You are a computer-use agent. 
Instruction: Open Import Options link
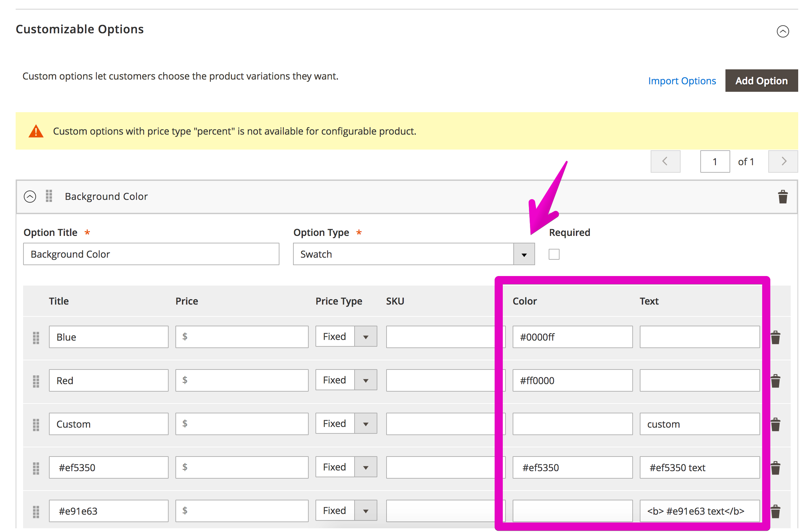point(682,81)
